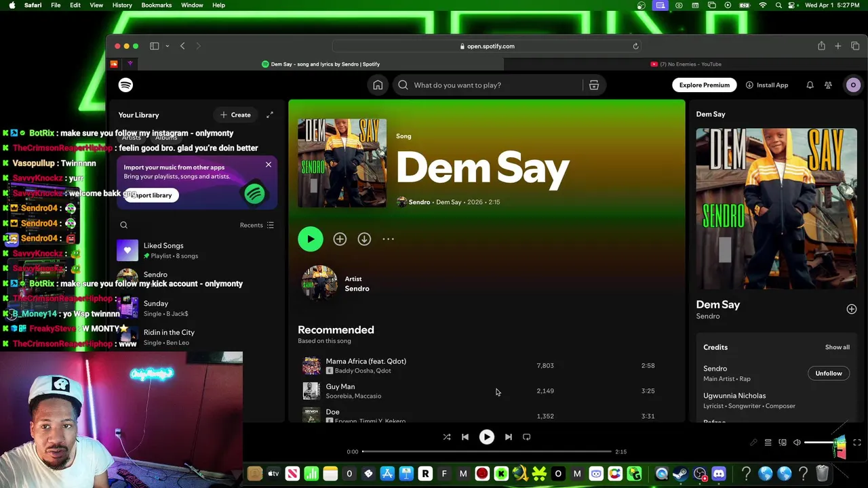
Task: Click the Import library button
Action: tap(151, 195)
